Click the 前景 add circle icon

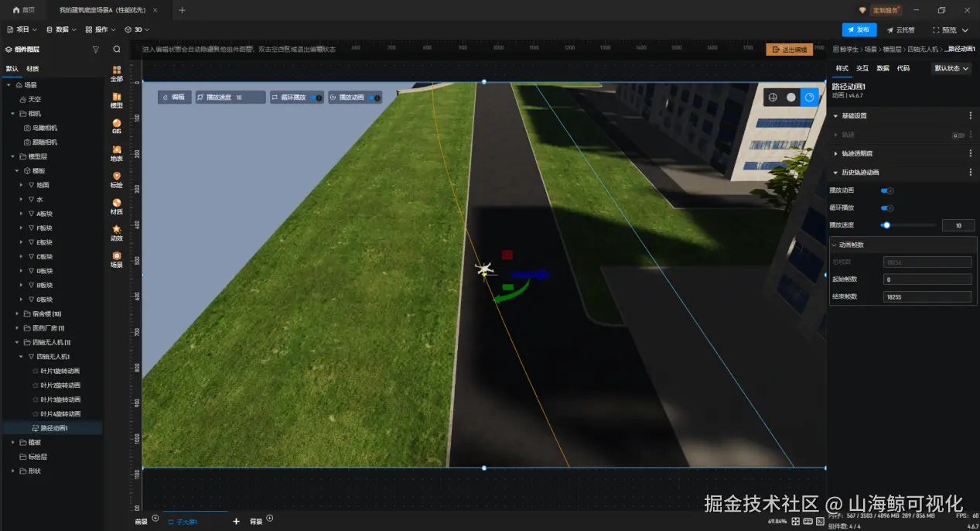click(x=155, y=519)
